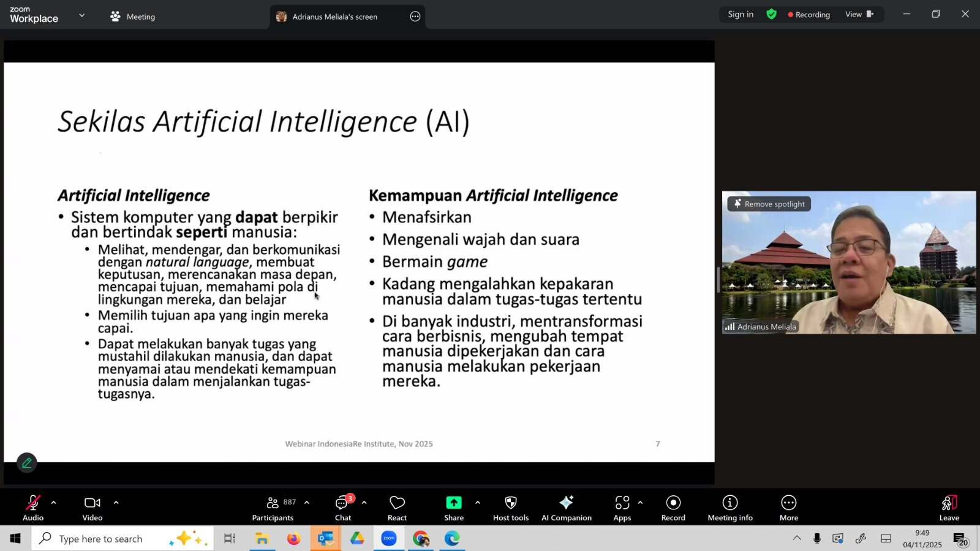This screenshot has height=551, width=980.
Task: Expand the Apps options chevron
Action: point(641,504)
